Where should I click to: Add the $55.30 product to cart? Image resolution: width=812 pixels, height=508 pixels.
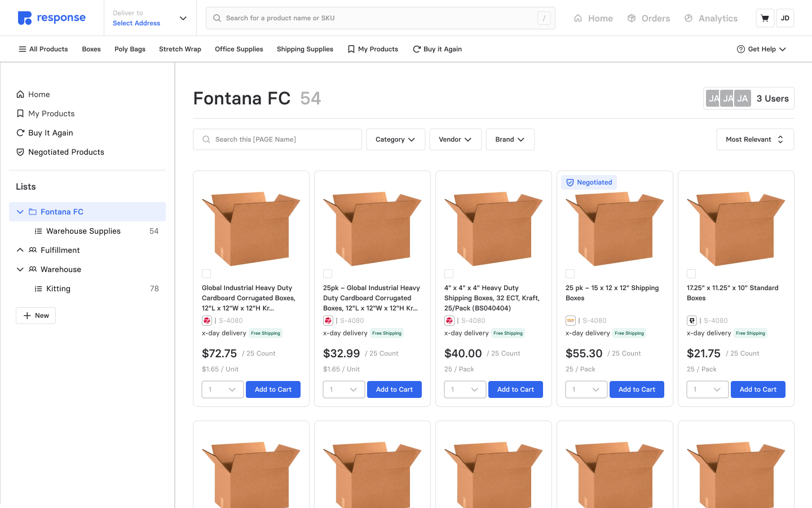pos(637,389)
